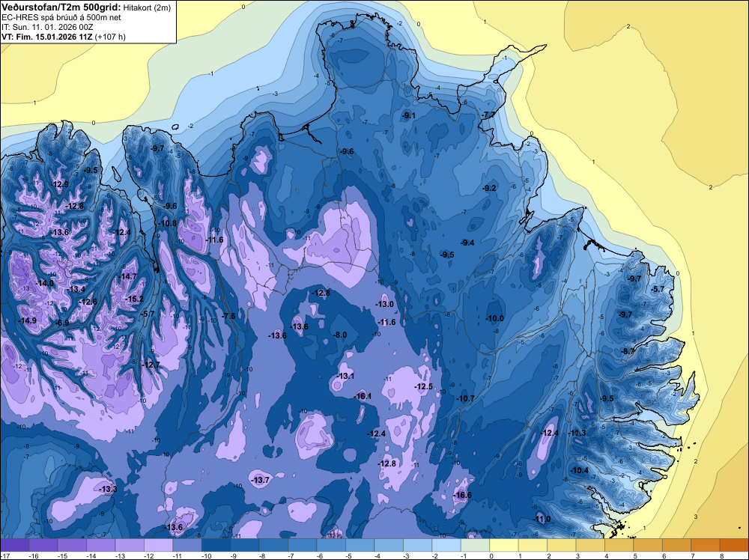The width and height of the screenshot is (749, 560).
Task: Click the -13.4 temperature label
Action: coord(76,289)
